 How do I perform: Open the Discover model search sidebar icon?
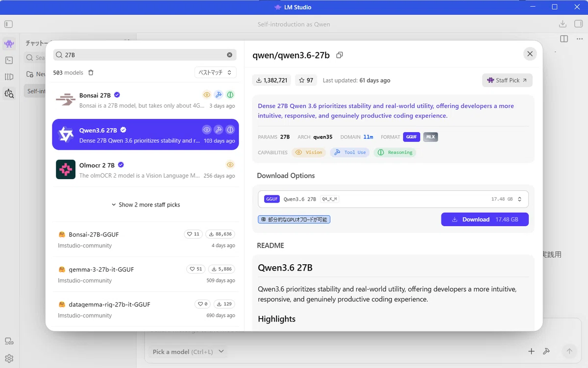[x=9, y=93]
